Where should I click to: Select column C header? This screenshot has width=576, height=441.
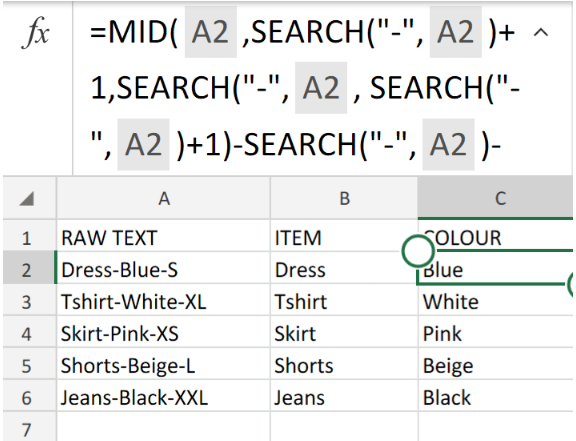click(x=496, y=198)
